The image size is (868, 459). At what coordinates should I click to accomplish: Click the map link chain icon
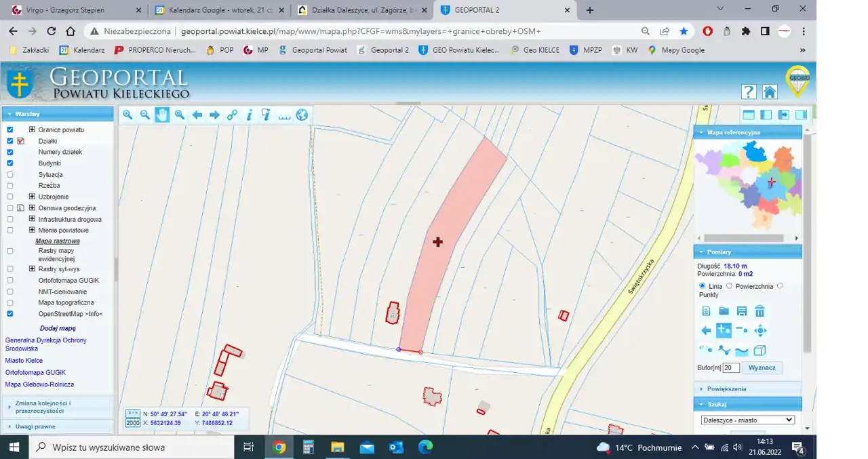(232, 115)
